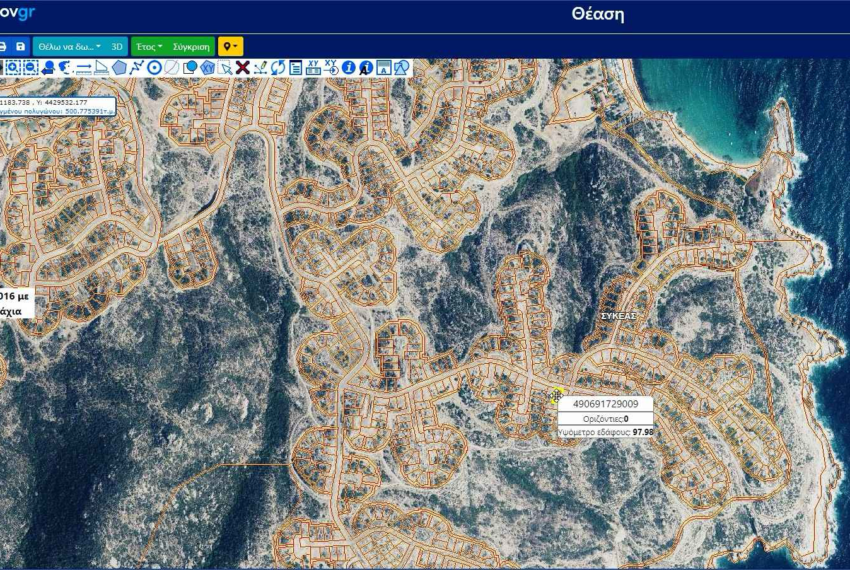Open the 'Θέλω να δω...' dropdown
Viewport: 850px width, 570px height.
69,46
